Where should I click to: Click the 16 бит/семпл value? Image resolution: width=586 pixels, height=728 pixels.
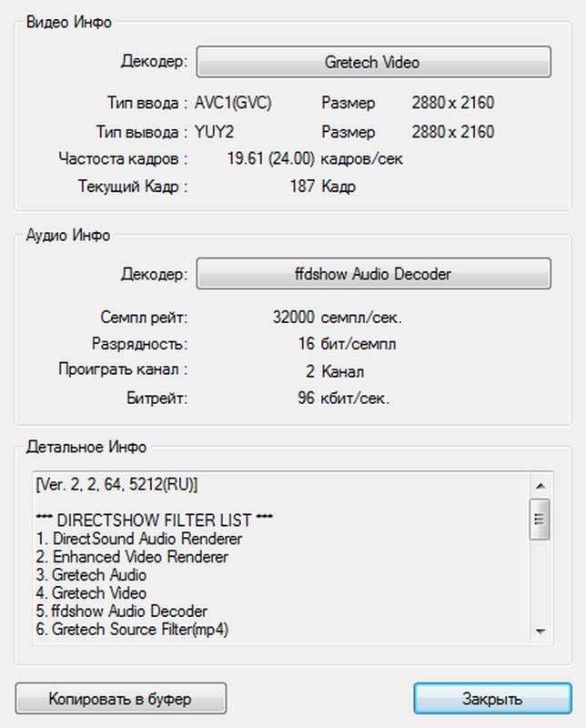pyautogui.click(x=347, y=344)
